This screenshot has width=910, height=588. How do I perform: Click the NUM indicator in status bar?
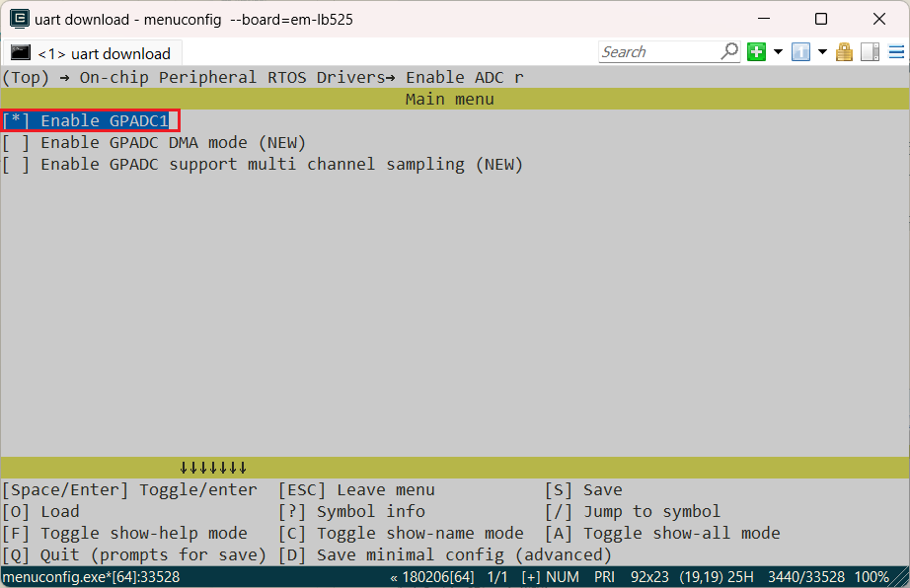coord(563,577)
